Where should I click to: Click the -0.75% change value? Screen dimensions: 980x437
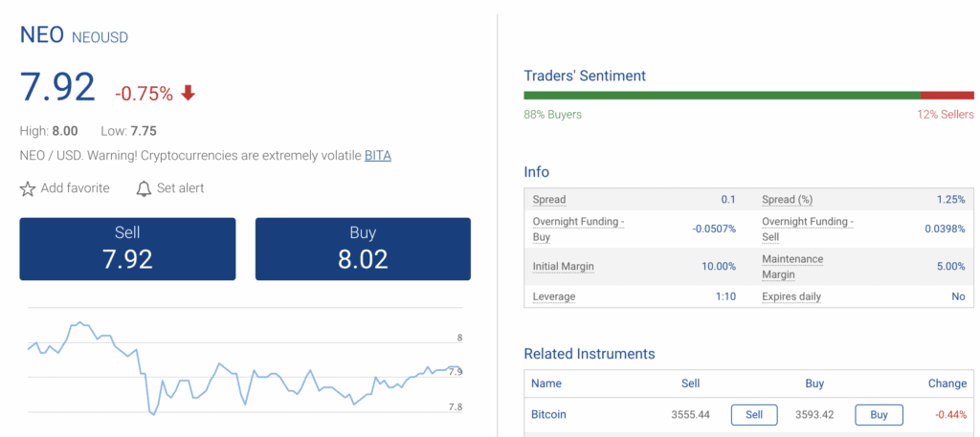(x=144, y=94)
